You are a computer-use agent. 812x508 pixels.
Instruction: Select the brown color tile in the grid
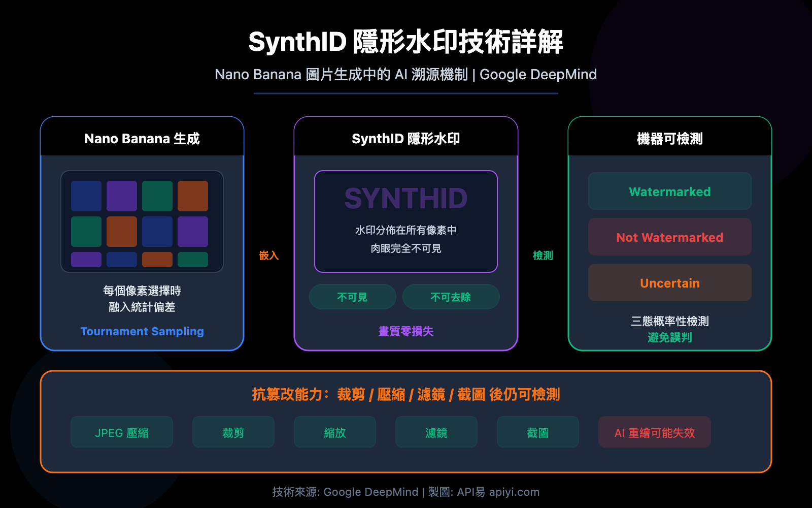coord(122,231)
